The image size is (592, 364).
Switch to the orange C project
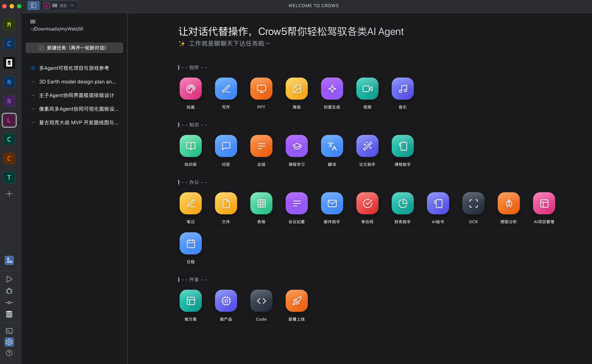[9, 158]
